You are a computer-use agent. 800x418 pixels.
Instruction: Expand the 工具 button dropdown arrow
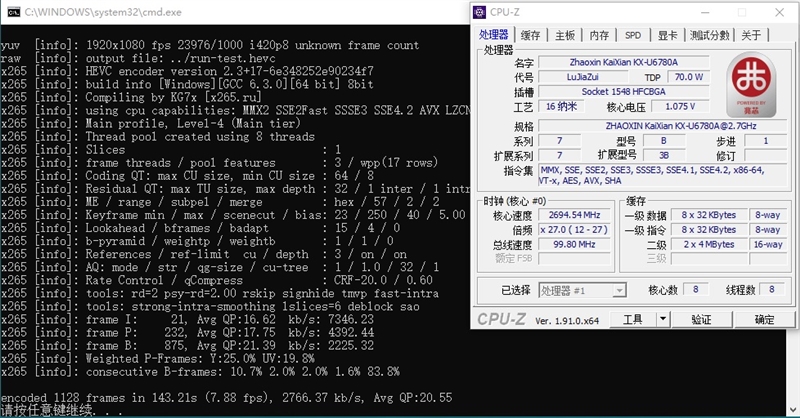[661, 320]
